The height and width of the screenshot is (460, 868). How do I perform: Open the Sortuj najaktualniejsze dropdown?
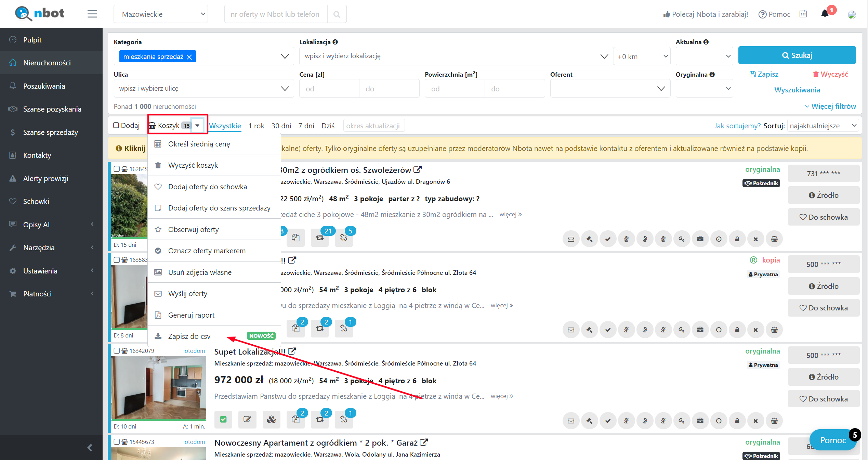823,126
